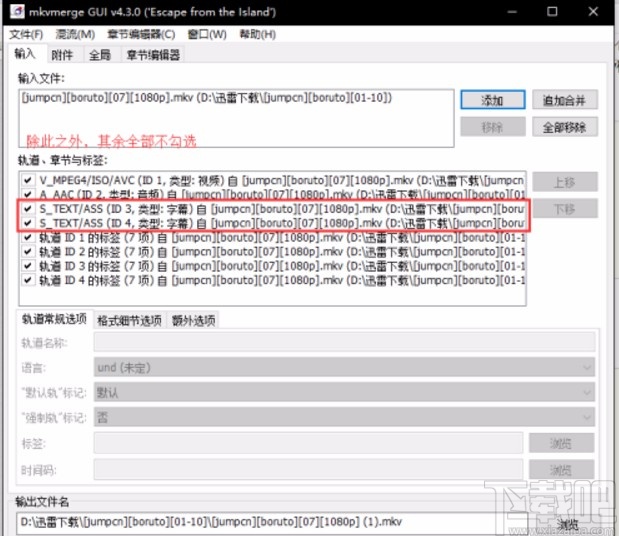Select the S_TEXT/ASS (ID 4) row text
The width and height of the screenshot is (619, 536).
[x=282, y=223]
